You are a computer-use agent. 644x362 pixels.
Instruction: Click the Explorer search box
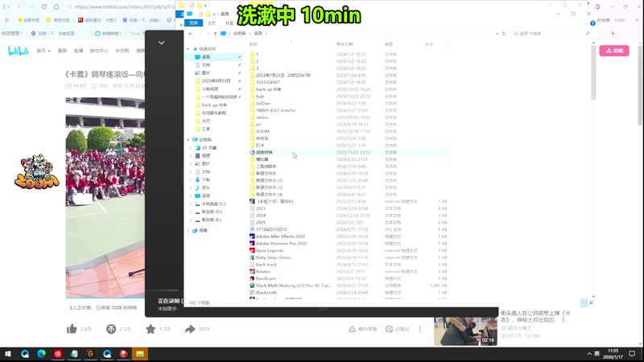[x=551, y=33]
